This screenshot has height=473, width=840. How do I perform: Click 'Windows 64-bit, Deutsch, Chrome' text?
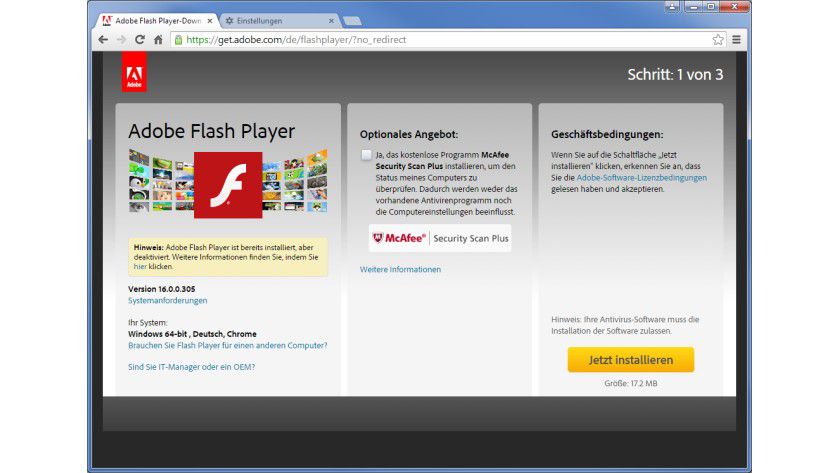pos(192,334)
